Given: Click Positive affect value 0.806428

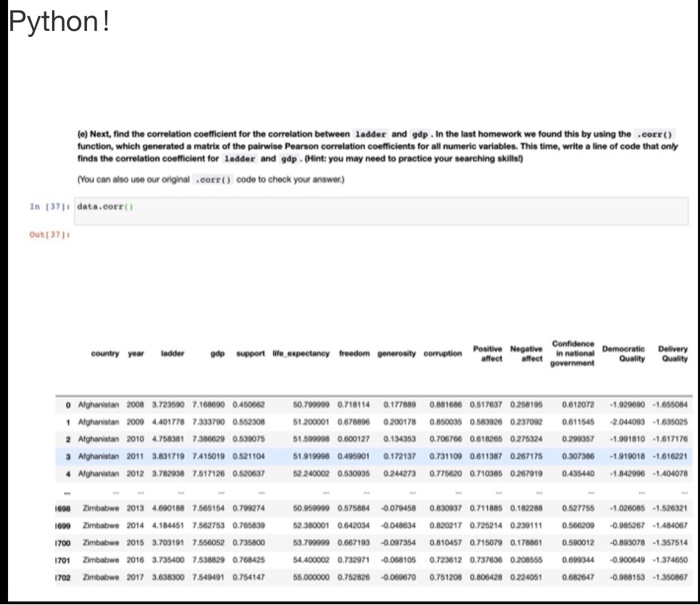Looking at the screenshot, I should 486,577.
